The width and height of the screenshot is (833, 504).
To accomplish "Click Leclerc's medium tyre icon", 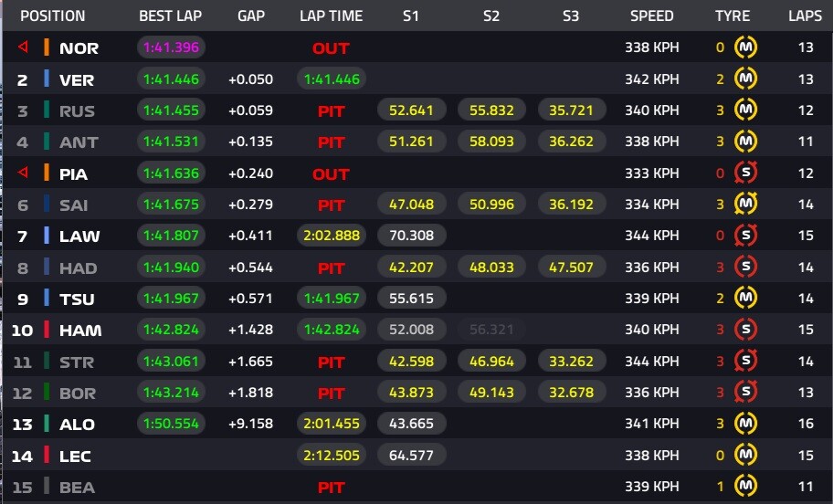I will [746, 455].
